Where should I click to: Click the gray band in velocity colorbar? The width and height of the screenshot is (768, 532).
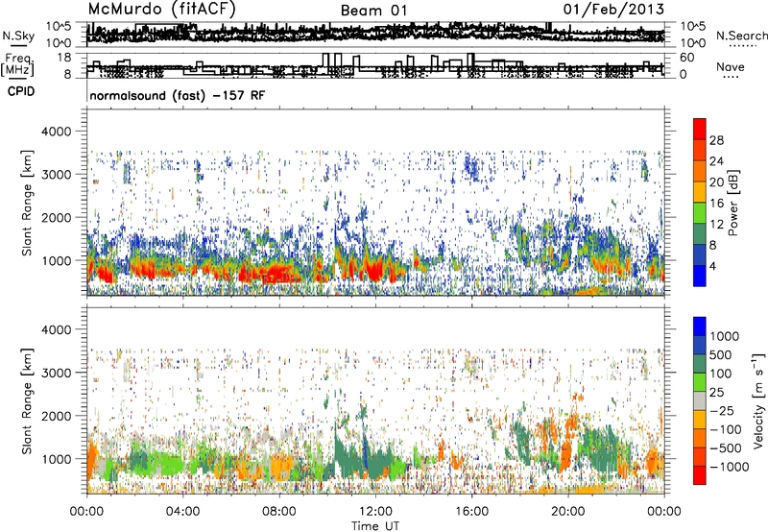[x=700, y=401]
